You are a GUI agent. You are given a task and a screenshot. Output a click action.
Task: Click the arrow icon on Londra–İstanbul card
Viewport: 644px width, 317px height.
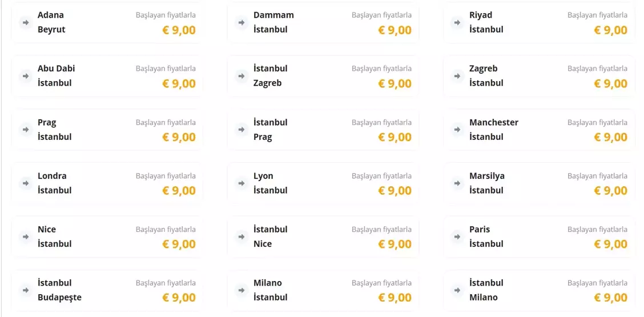tap(26, 183)
